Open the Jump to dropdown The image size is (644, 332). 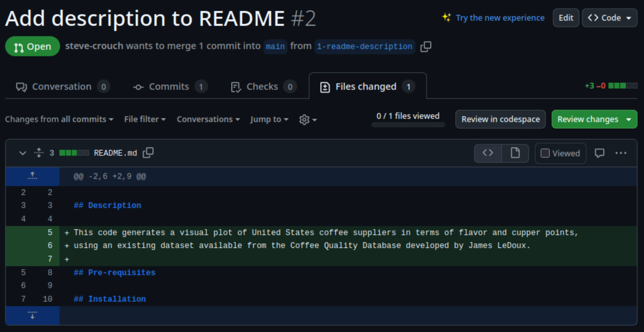pos(269,119)
